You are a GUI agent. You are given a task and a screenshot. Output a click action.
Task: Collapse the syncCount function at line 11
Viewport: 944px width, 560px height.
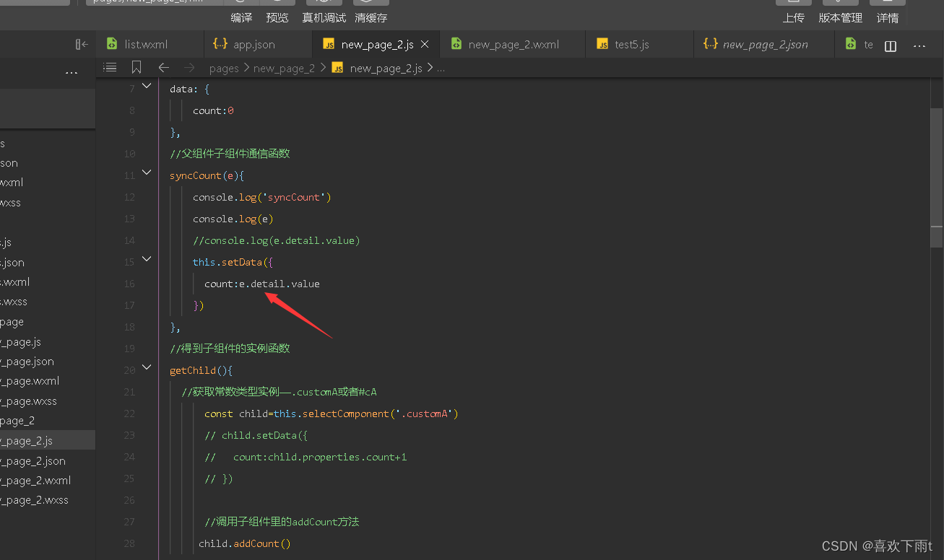coord(147,172)
